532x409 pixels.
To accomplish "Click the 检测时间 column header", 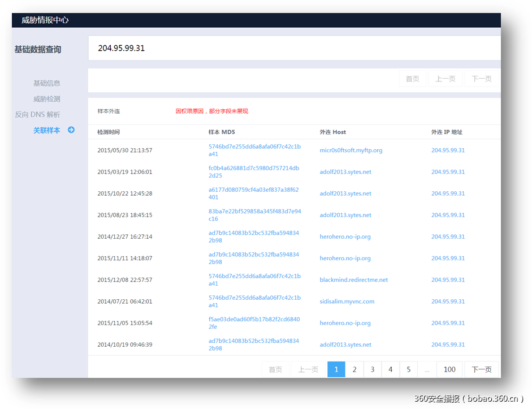I will pyautogui.click(x=108, y=132).
